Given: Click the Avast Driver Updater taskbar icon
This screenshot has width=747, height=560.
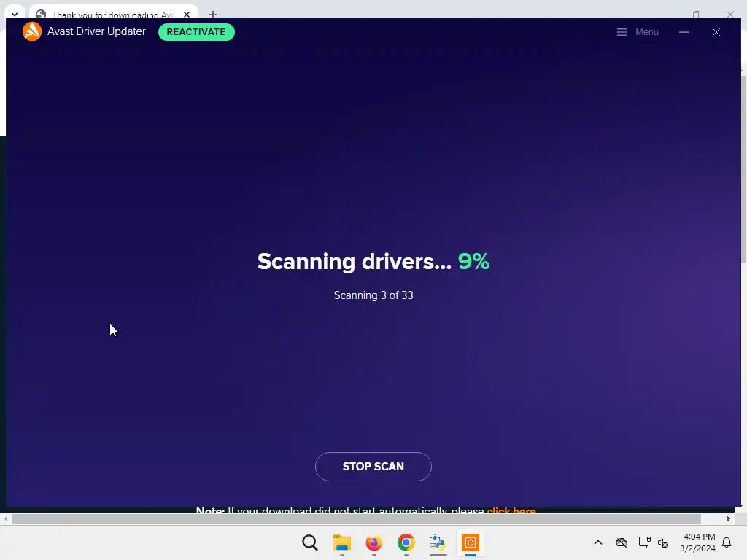Looking at the screenshot, I should pos(471,542).
